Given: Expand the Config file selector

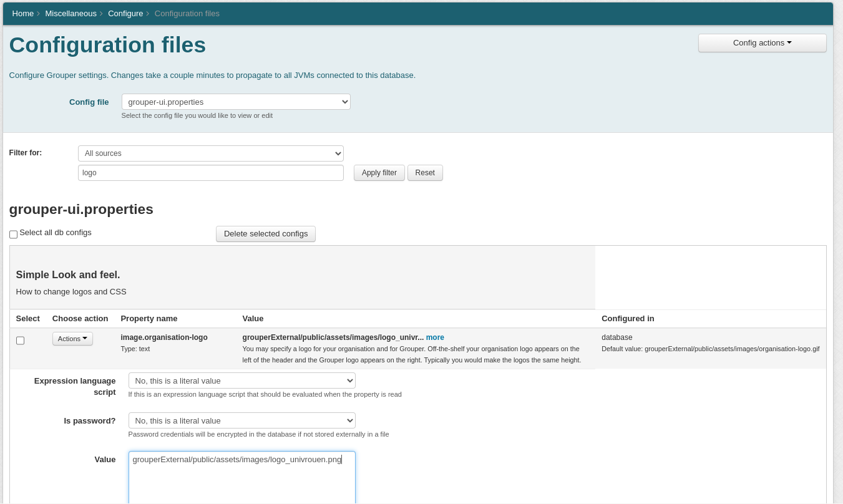Looking at the screenshot, I should [x=236, y=102].
